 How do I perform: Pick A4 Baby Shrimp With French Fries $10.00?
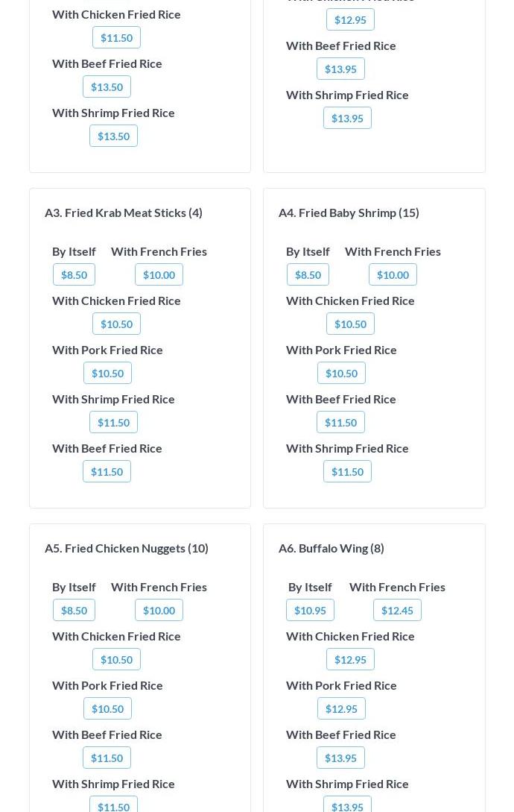click(393, 274)
